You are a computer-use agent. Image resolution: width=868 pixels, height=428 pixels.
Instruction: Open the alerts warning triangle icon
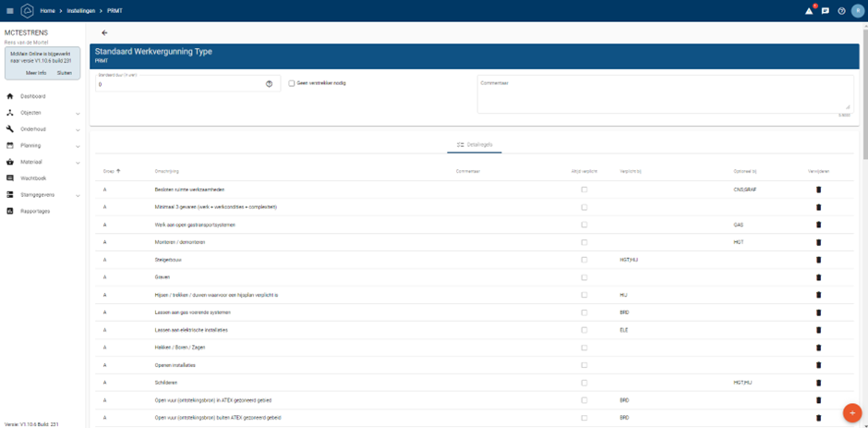point(809,11)
